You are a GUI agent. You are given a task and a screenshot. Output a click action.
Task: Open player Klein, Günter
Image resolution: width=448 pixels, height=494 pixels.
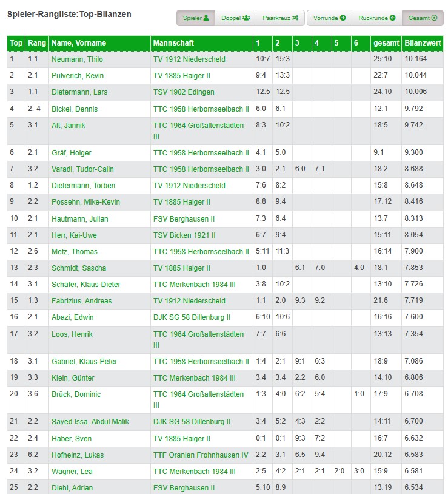73,378
